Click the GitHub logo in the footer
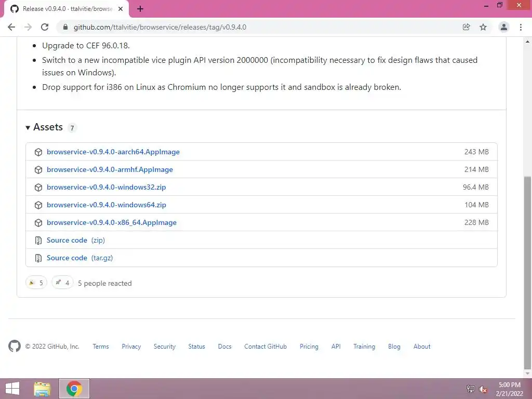 click(14, 346)
